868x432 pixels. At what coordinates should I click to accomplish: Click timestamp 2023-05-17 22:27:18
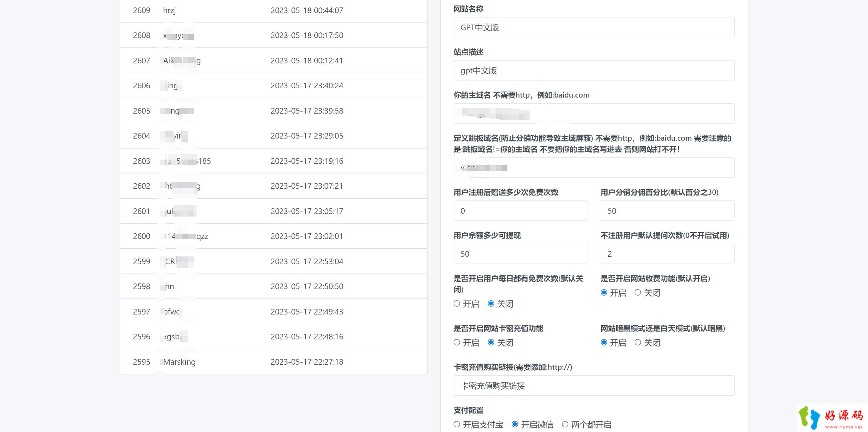pos(307,362)
